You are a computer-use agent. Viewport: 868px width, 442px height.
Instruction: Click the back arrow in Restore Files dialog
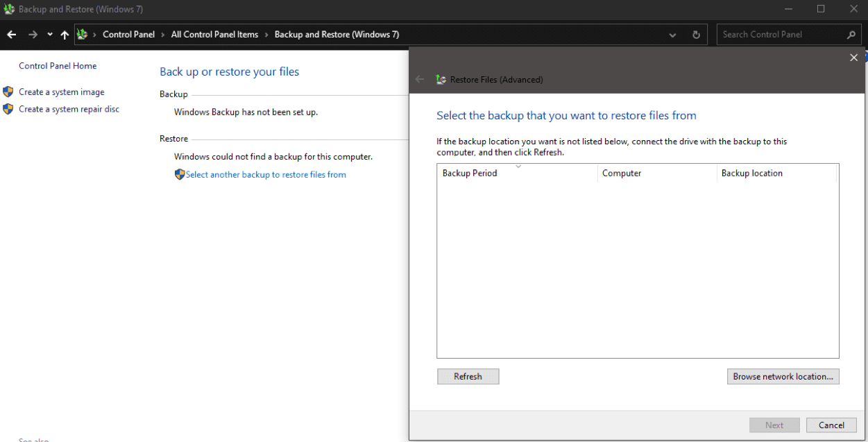point(419,79)
